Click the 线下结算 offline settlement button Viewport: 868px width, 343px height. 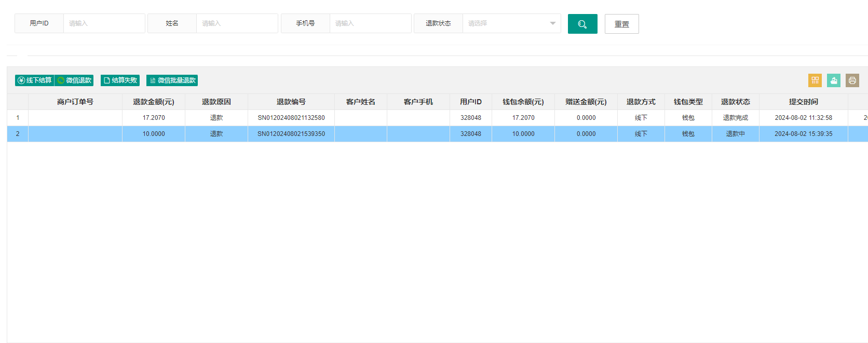coord(35,80)
